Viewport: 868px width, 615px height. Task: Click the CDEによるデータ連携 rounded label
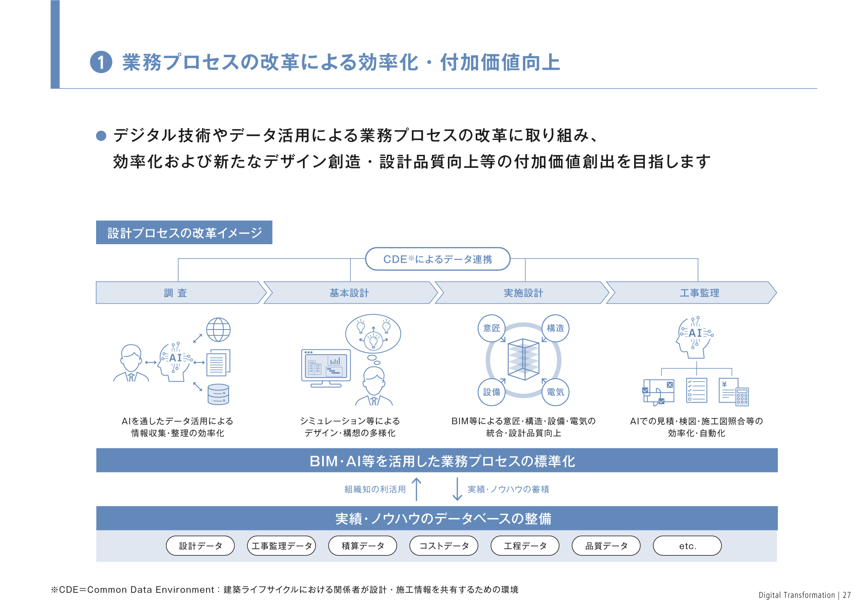[x=438, y=259]
